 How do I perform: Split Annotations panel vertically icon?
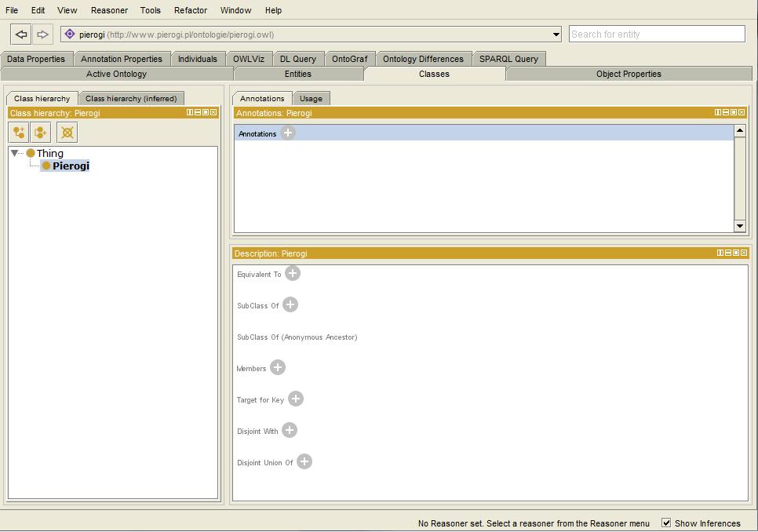coord(726,112)
